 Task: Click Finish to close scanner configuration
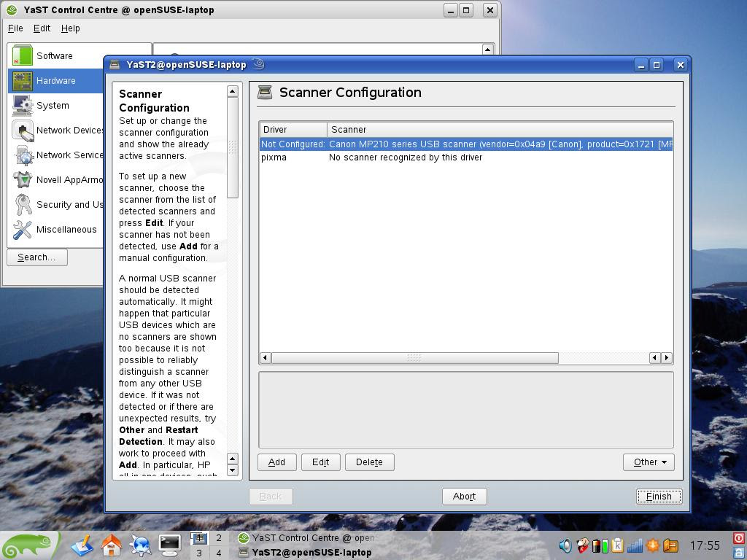(659, 496)
